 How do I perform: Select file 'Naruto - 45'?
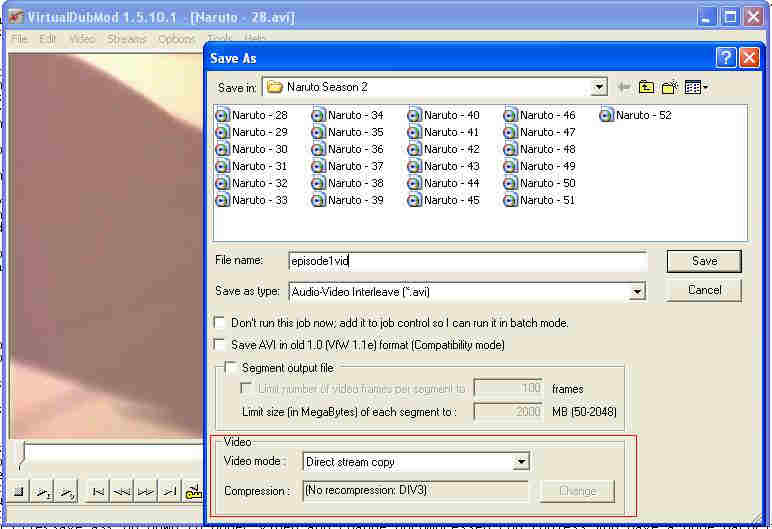444,200
